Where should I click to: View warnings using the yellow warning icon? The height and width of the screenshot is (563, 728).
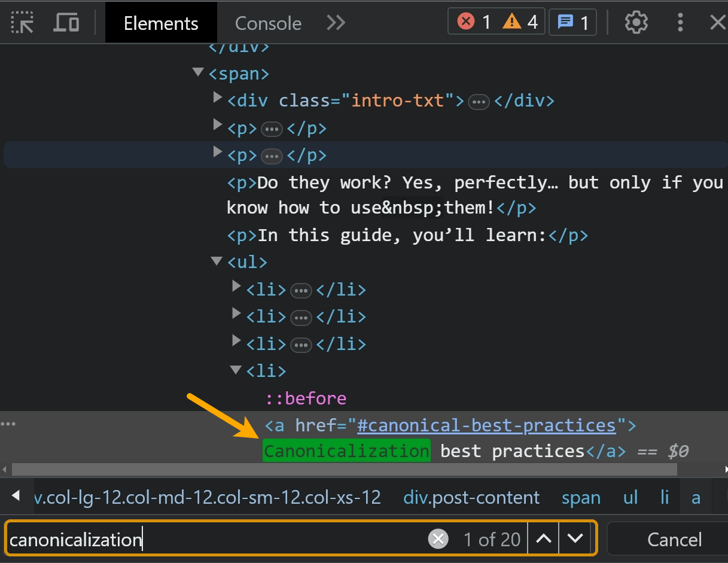tap(511, 21)
